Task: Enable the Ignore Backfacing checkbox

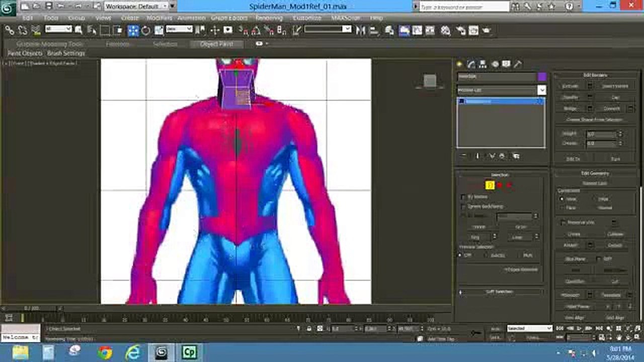Action: pyautogui.click(x=463, y=207)
